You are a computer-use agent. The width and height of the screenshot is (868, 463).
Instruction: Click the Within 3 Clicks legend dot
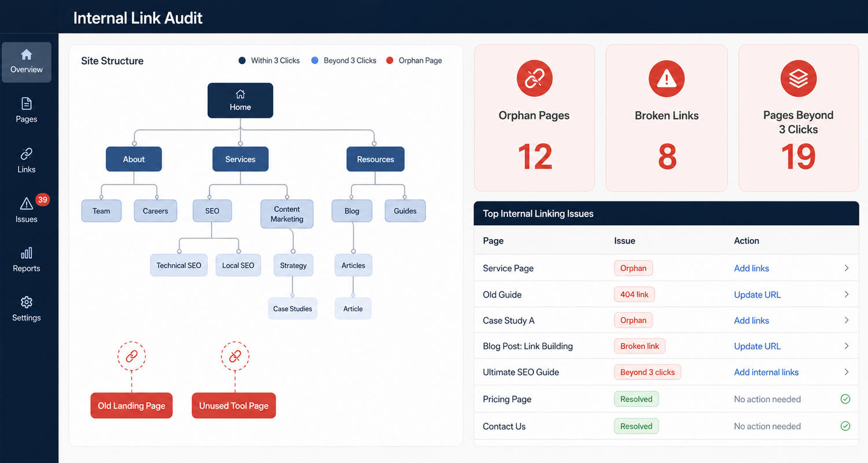[242, 60]
